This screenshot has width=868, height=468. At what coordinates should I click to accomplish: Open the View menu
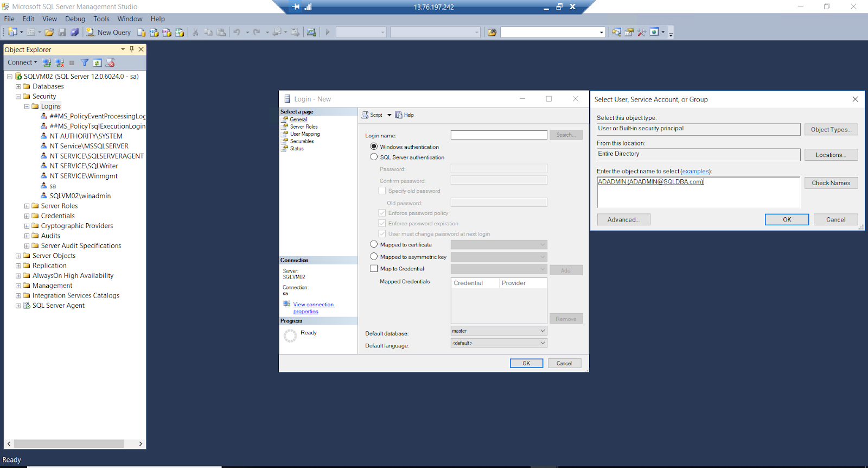(49, 18)
